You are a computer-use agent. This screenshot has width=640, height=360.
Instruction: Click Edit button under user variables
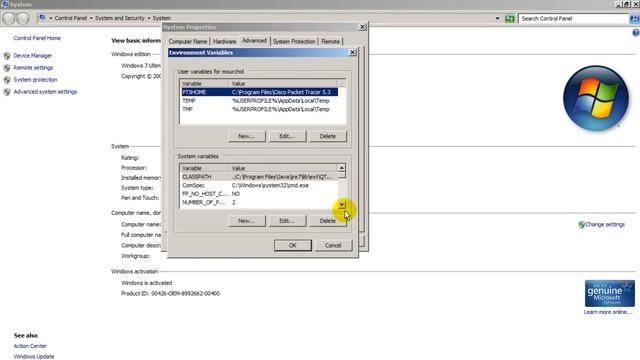[x=287, y=136]
